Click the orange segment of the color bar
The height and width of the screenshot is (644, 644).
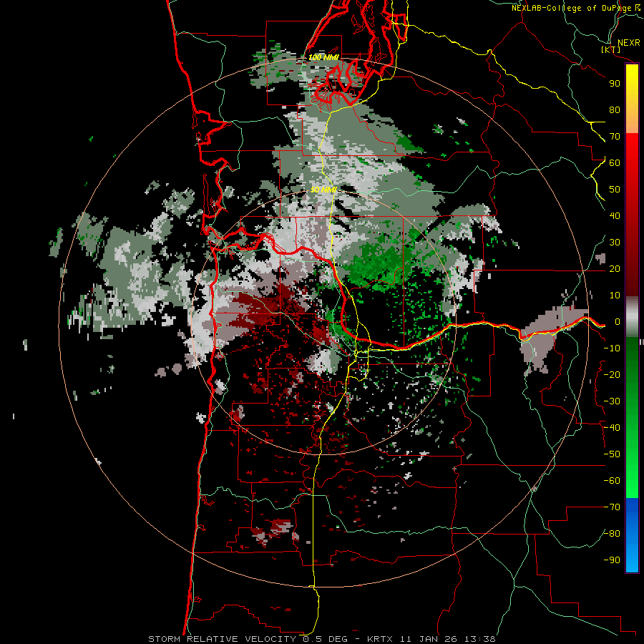(632, 120)
